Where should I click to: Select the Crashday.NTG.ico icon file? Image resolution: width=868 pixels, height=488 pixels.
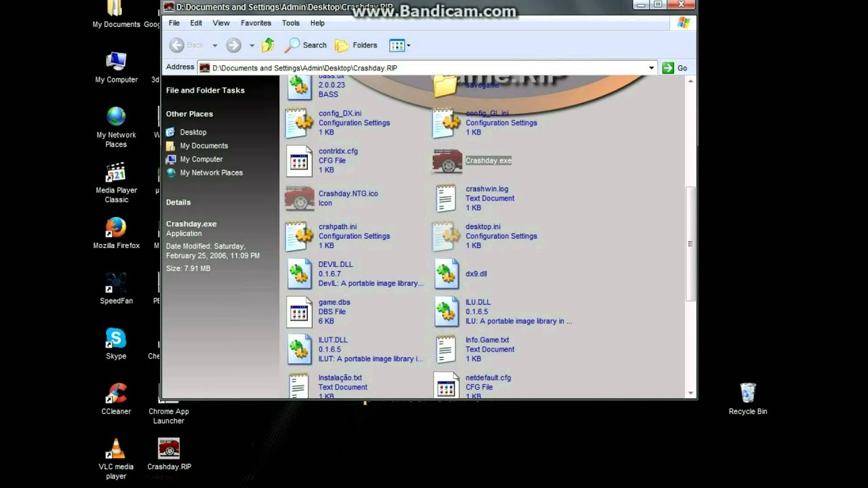[300, 198]
